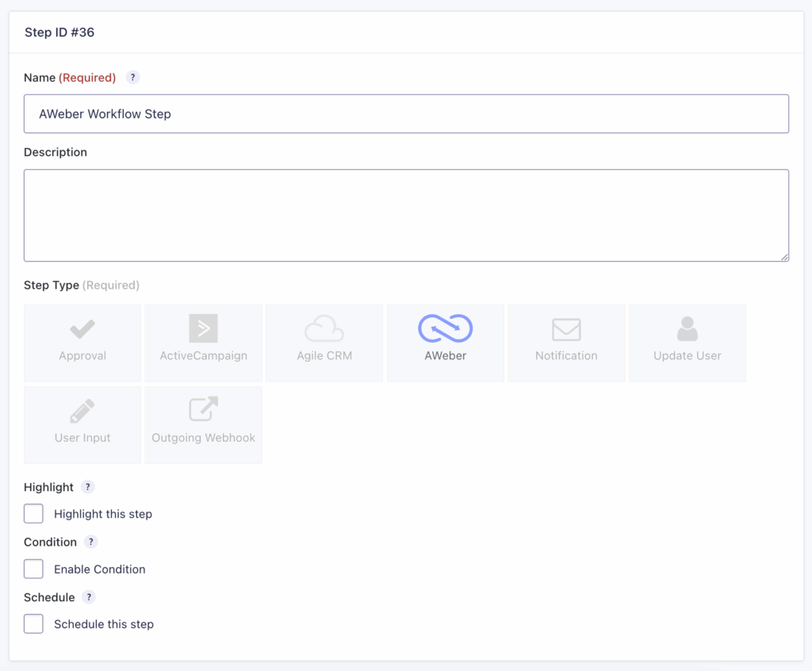Choose the User Input step type
Image resolution: width=812 pixels, height=671 pixels.
[x=82, y=423]
